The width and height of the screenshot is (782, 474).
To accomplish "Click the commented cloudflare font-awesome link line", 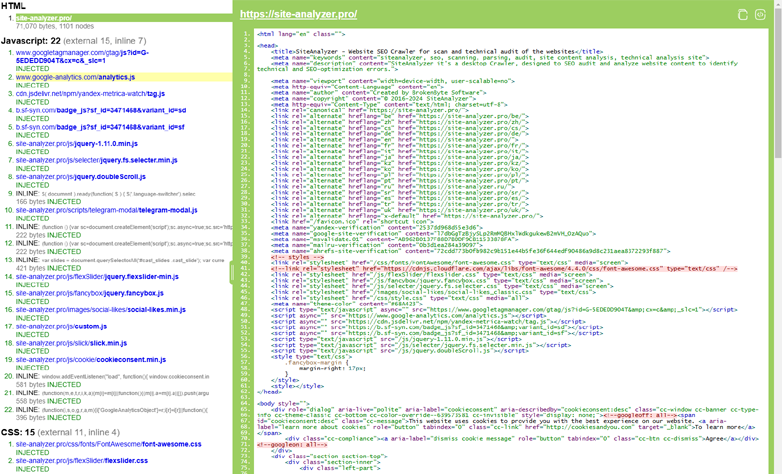I will point(504,268).
